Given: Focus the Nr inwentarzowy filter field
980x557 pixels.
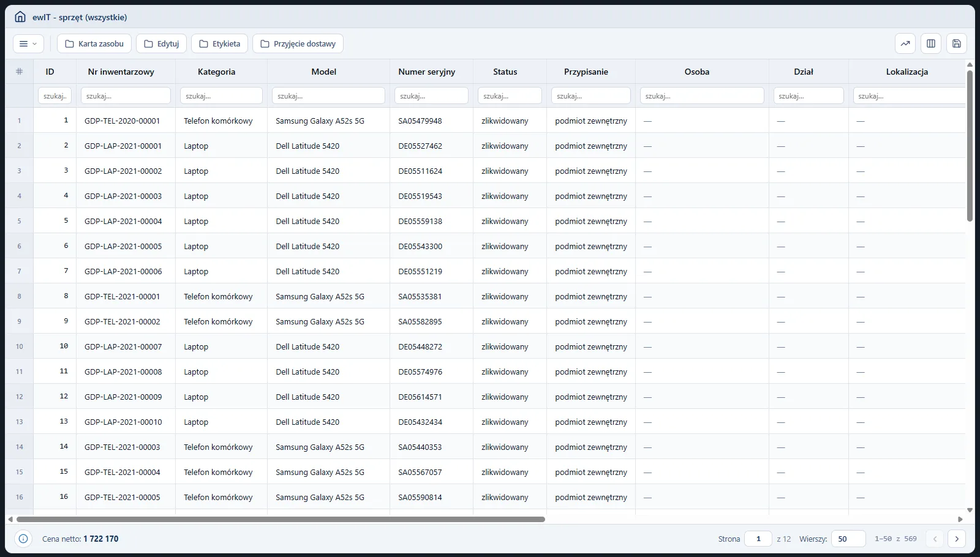Looking at the screenshot, I should 126,95.
